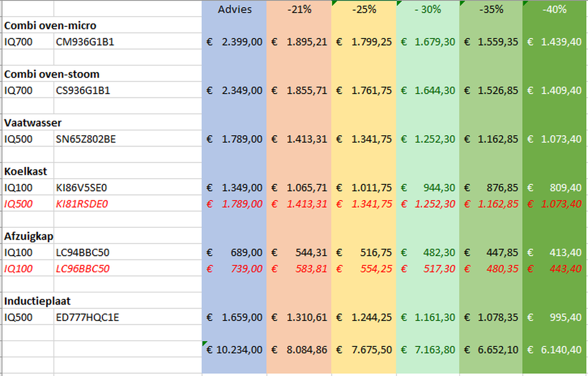This screenshot has width=588, height=376.
Task: Click the value 1.011,75
Action: tap(364, 187)
